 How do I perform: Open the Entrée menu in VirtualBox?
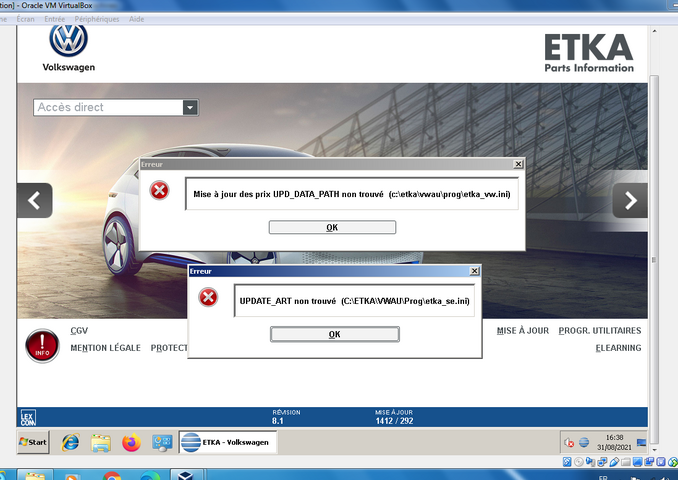point(54,19)
